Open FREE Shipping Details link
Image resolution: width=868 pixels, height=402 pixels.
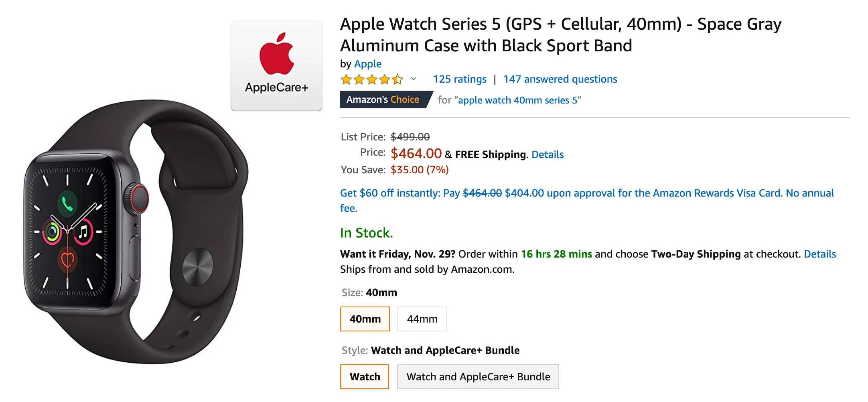coord(547,154)
